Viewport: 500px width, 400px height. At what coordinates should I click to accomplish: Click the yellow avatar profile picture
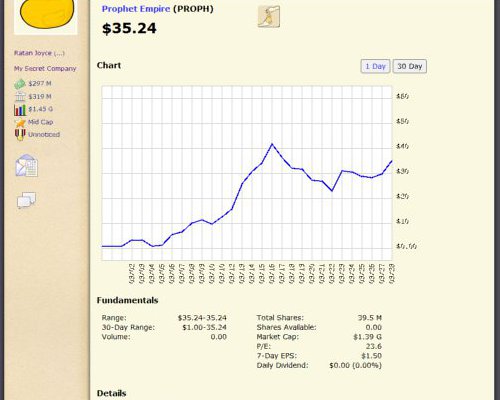click(46, 17)
